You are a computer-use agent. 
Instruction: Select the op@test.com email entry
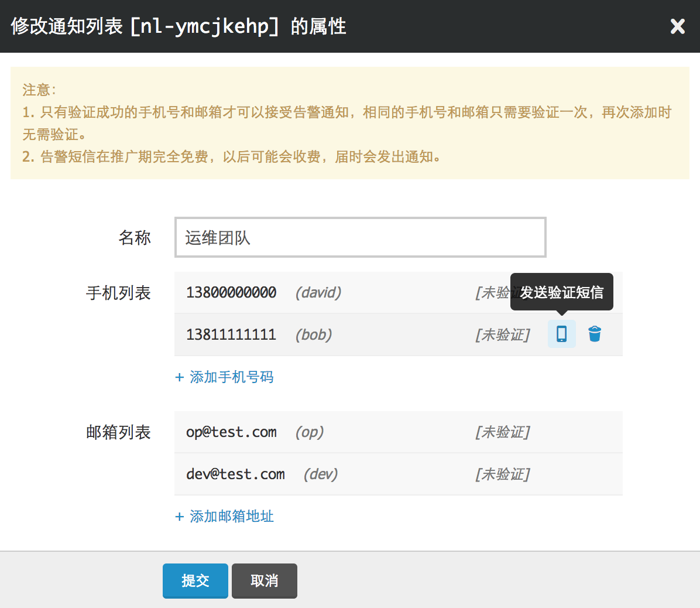tap(231, 432)
